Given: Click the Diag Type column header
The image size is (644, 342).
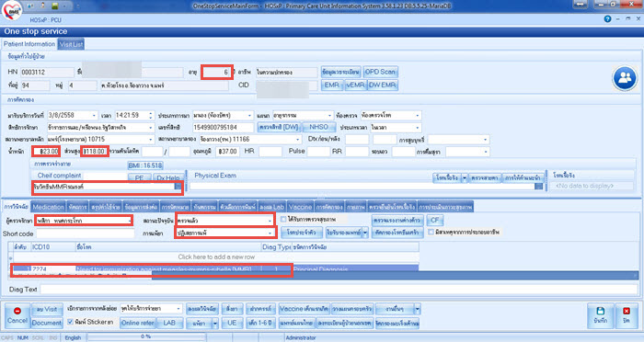Looking at the screenshot, I should pyautogui.click(x=276, y=246).
